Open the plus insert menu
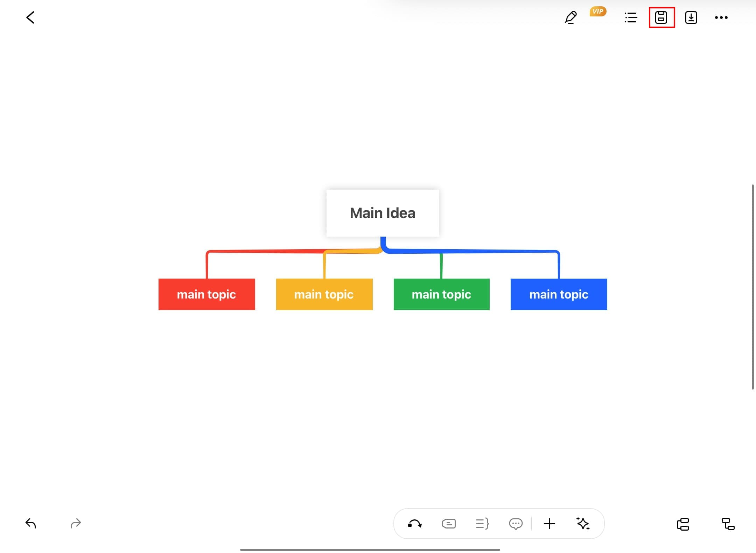 point(549,524)
